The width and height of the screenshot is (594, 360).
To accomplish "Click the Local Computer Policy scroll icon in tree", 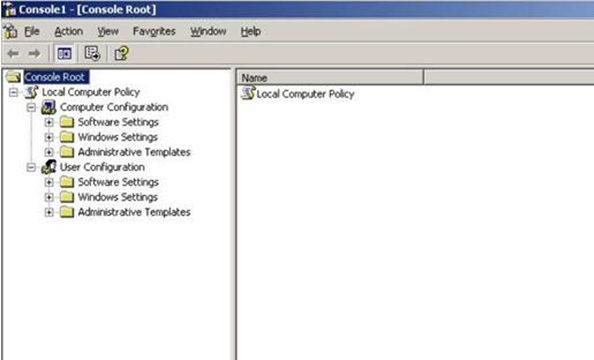I will click(x=31, y=92).
